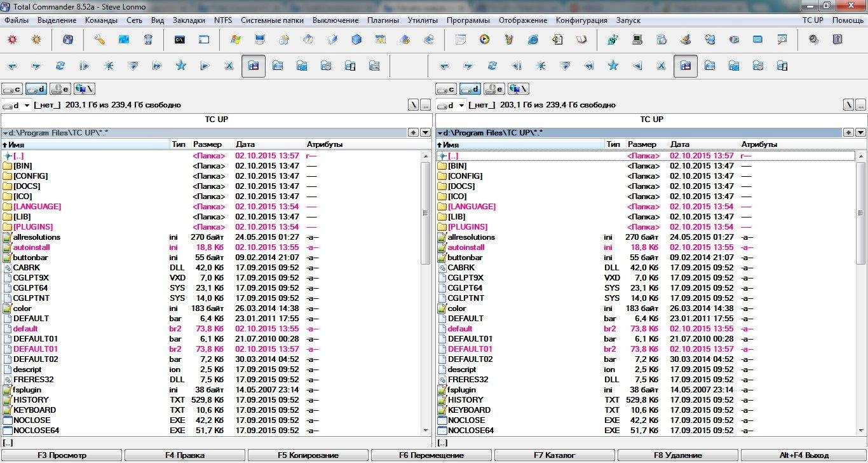Open the Конфигурация menu
The image size is (868, 463).
pos(581,20)
